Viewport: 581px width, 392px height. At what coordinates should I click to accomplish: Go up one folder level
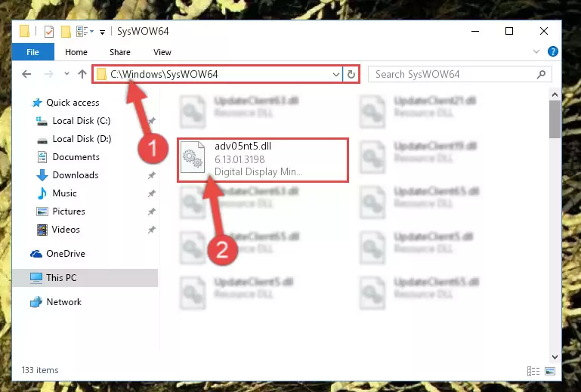82,74
